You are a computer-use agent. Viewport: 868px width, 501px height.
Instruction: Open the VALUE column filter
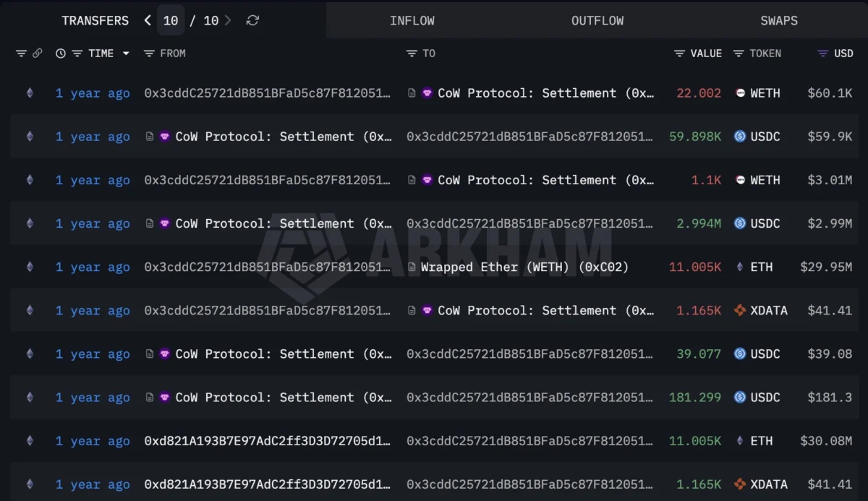point(679,53)
